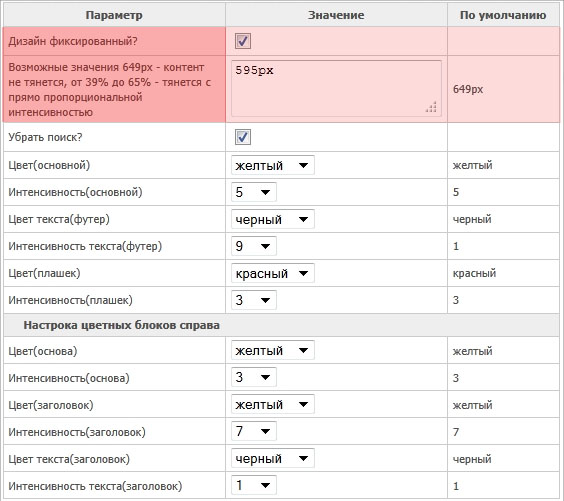
Task: Expand the 'Интенсивность текста(заголовок)' dropdown
Action: coord(254,485)
